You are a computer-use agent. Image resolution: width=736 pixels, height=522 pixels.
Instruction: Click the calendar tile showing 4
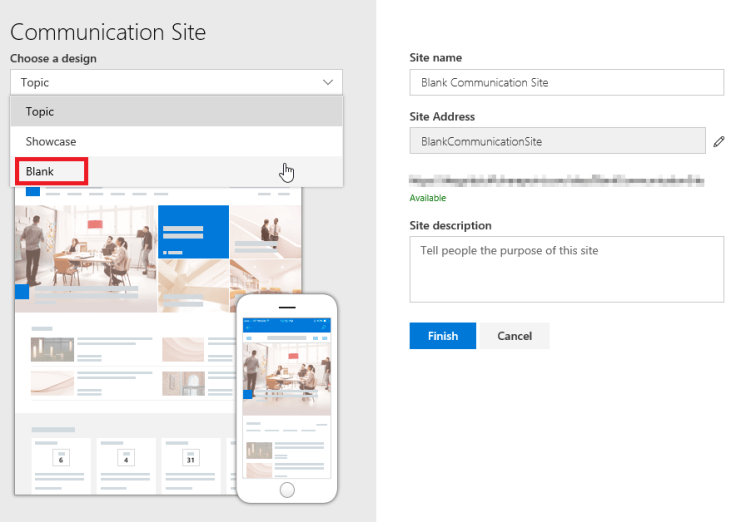tap(125, 458)
